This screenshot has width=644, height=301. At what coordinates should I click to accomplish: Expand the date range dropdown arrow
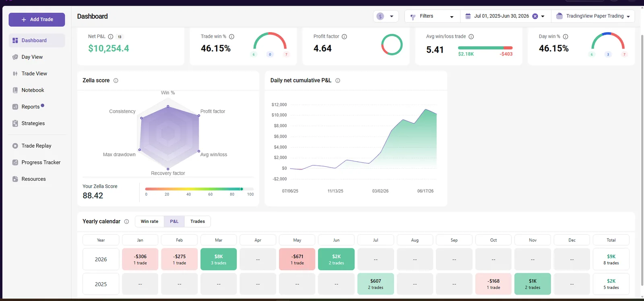(543, 16)
